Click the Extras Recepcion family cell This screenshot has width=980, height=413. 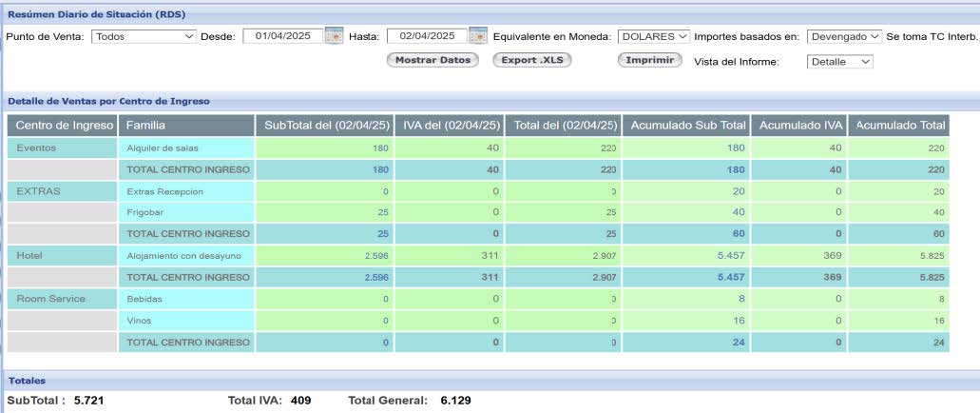click(185, 191)
